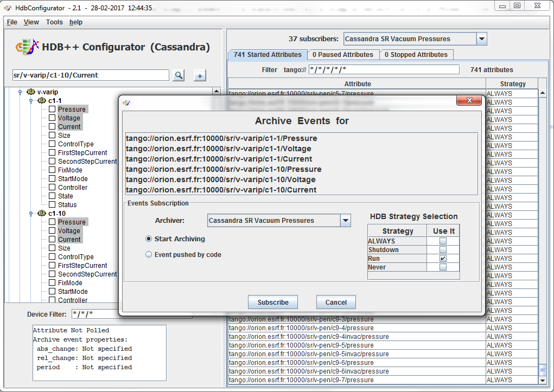554x392 pixels.
Task: Click the dialog title bar Java icon
Action: click(126, 102)
